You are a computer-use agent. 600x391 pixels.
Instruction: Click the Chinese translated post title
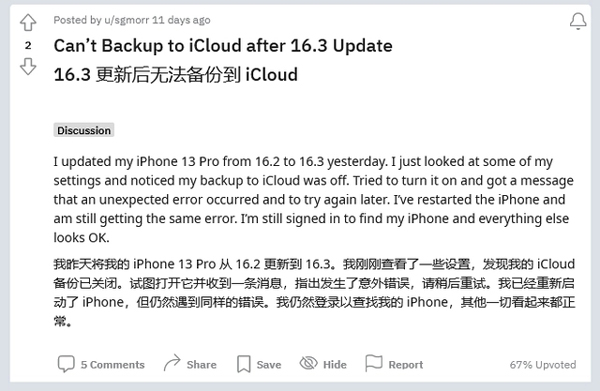pos(176,74)
